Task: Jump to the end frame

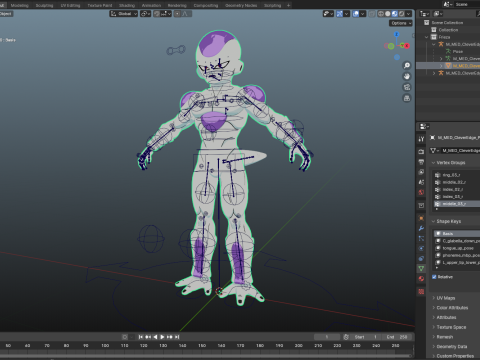Action: point(177,337)
